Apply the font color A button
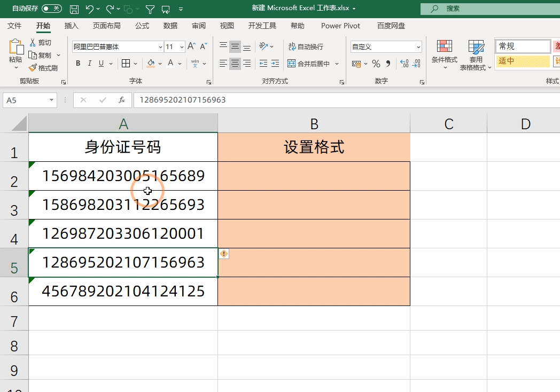The width and height of the screenshot is (560, 392). click(x=170, y=64)
